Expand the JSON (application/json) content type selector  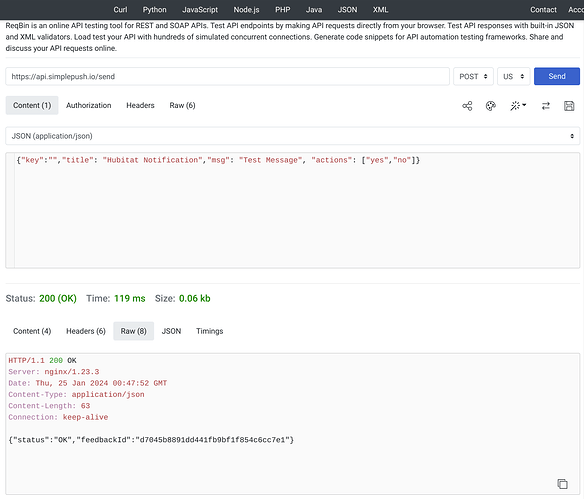(x=292, y=136)
